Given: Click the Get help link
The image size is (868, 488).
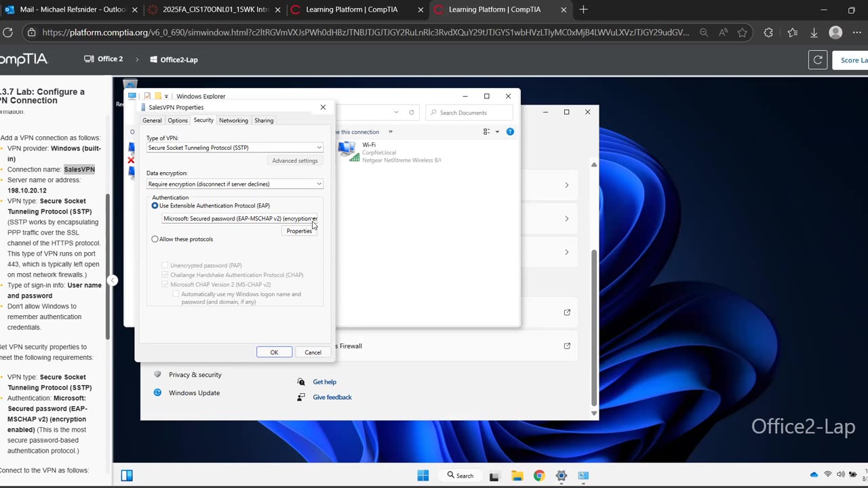Looking at the screenshot, I should 324,382.
